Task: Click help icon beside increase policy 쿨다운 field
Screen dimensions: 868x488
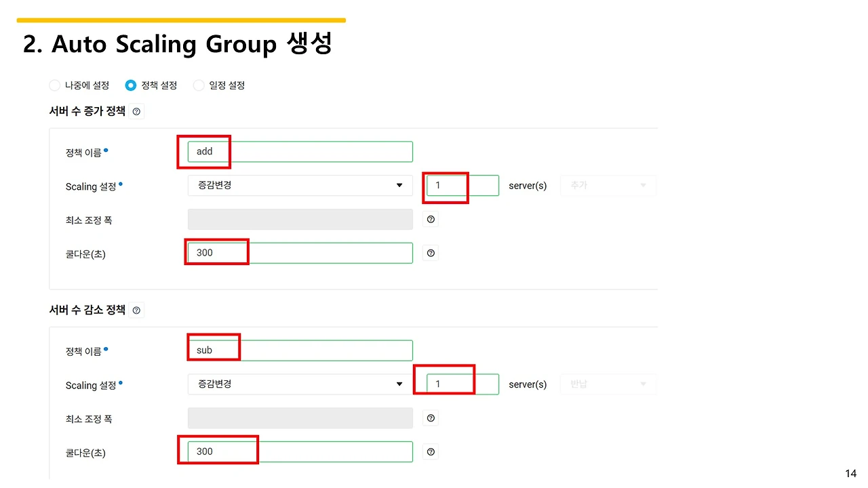Action: point(431,253)
